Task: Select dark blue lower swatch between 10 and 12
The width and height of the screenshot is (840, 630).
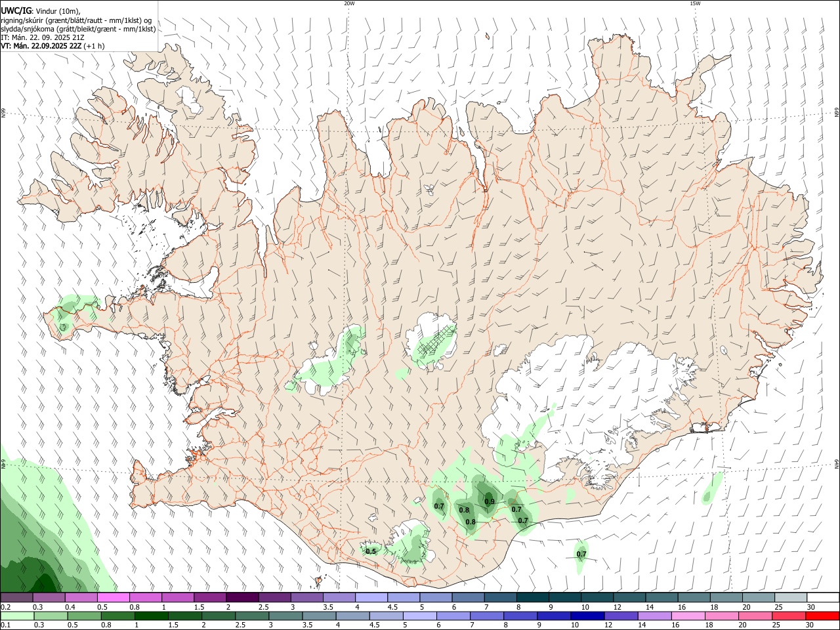Action: 586,616
